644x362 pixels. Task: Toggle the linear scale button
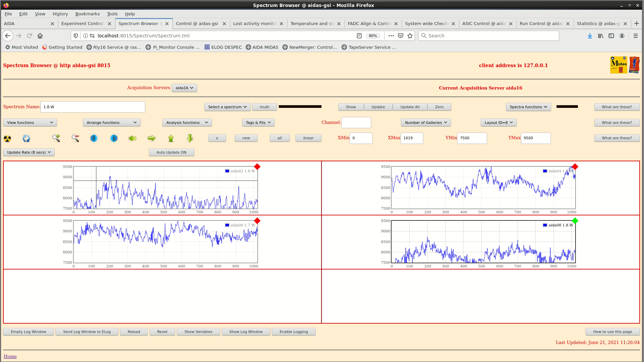click(x=308, y=138)
